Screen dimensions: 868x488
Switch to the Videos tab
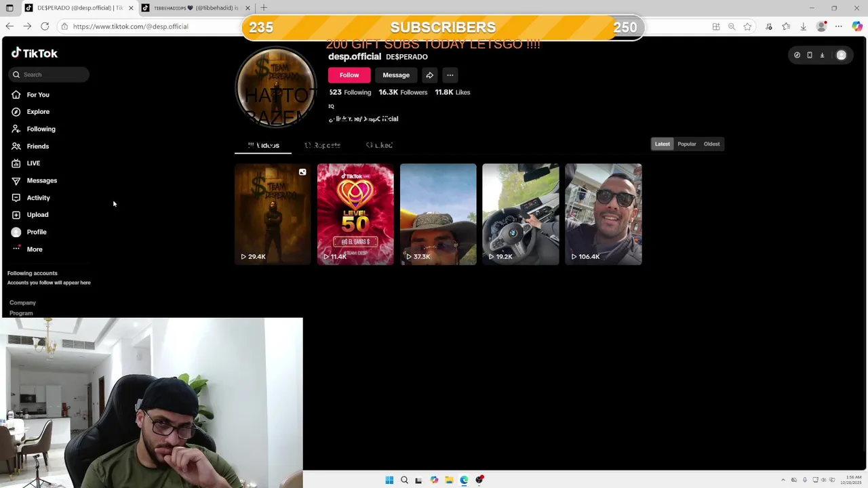[263, 145]
